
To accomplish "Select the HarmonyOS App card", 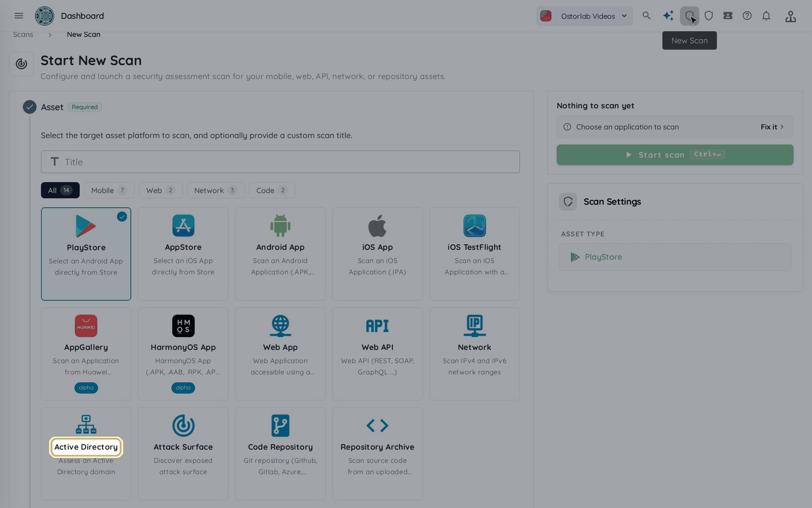I will coord(183,354).
